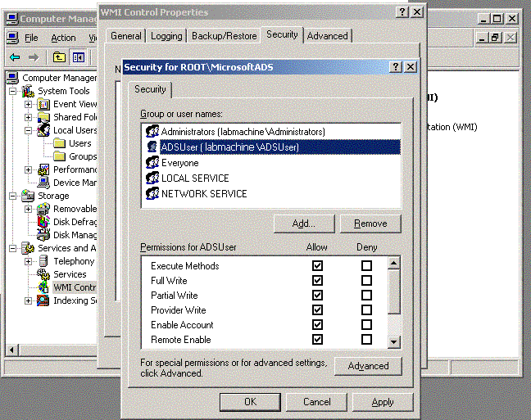The image size is (531, 420).
Task: Click the NETWORK SERVICE group icon
Action: point(152,193)
